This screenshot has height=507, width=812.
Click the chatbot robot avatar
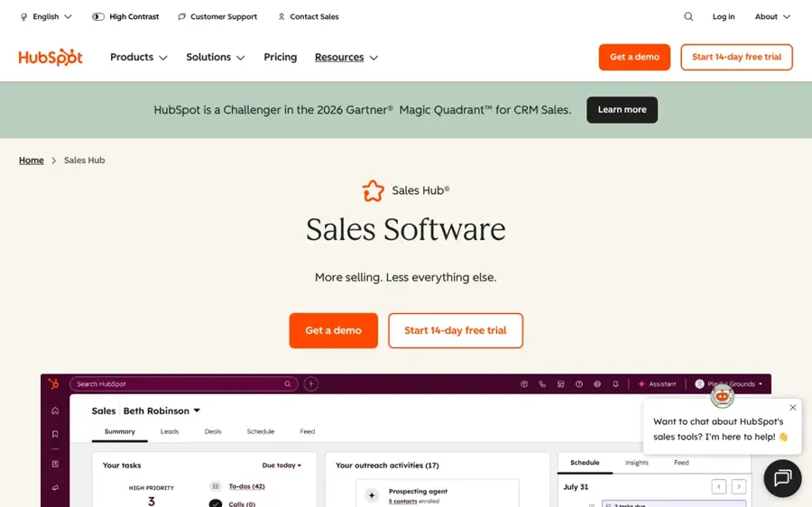click(722, 397)
